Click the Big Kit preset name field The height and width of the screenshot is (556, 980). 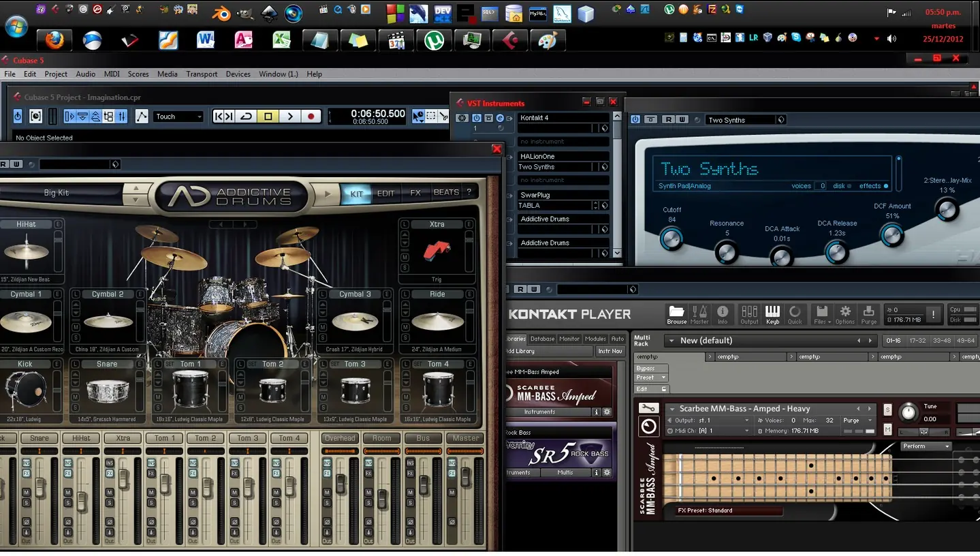(x=57, y=193)
